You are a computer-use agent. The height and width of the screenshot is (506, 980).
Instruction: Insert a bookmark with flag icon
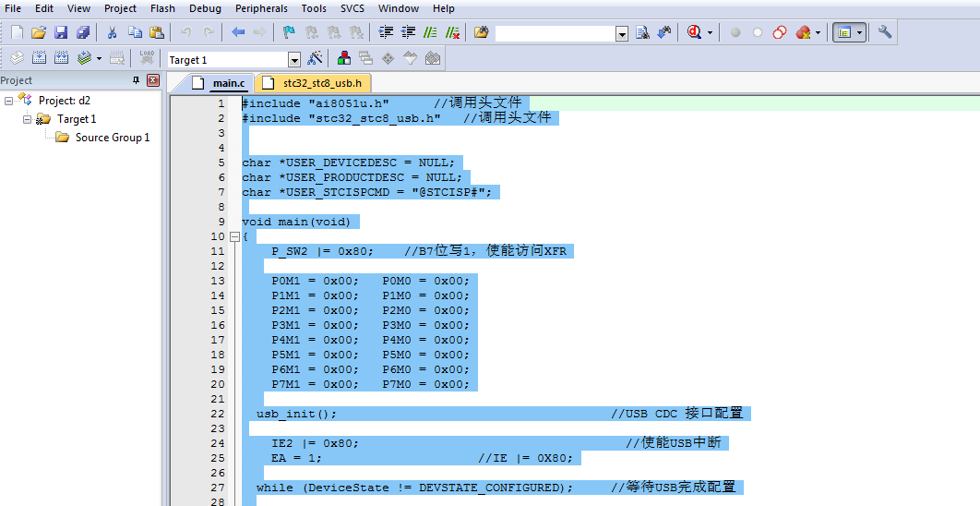tap(289, 32)
